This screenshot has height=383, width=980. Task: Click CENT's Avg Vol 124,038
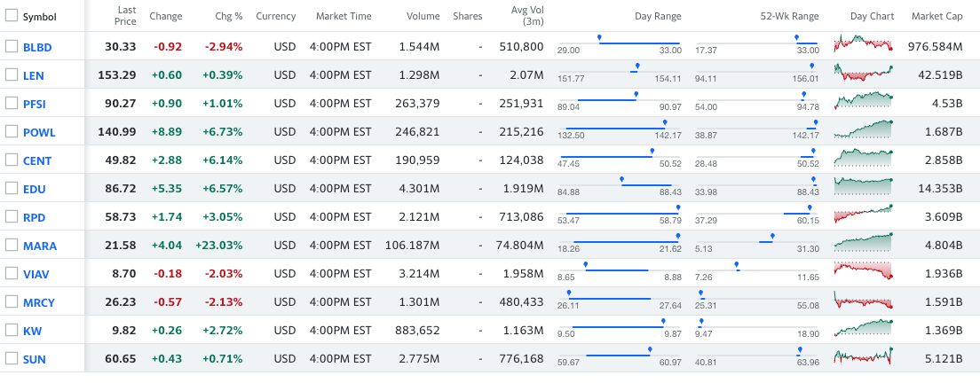click(x=521, y=160)
